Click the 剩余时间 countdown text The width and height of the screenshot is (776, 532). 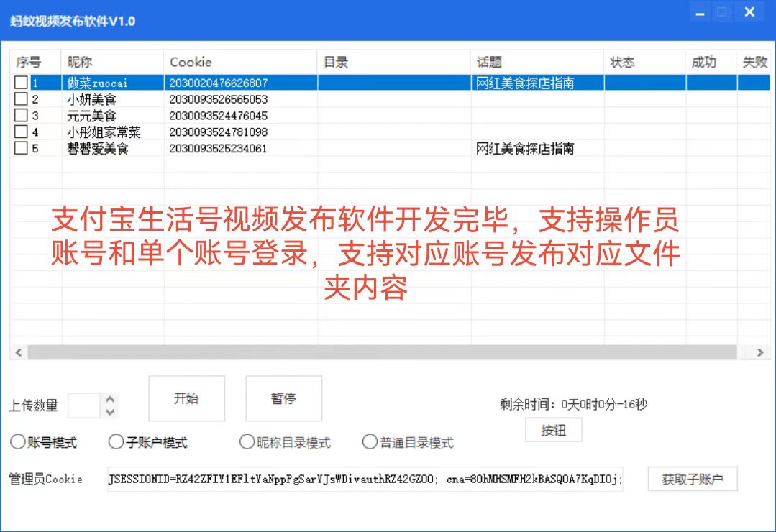573,404
